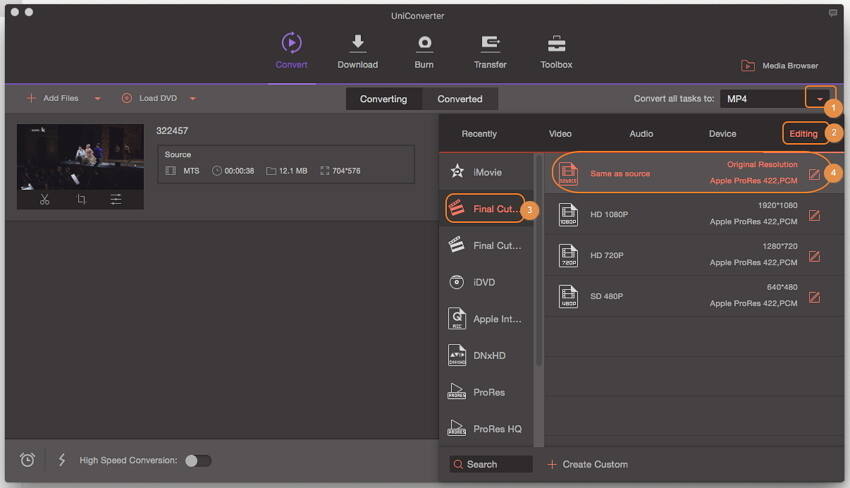850x488 pixels.
Task: Open the Convert all tasks format dropdown arrow
Action: [x=820, y=99]
